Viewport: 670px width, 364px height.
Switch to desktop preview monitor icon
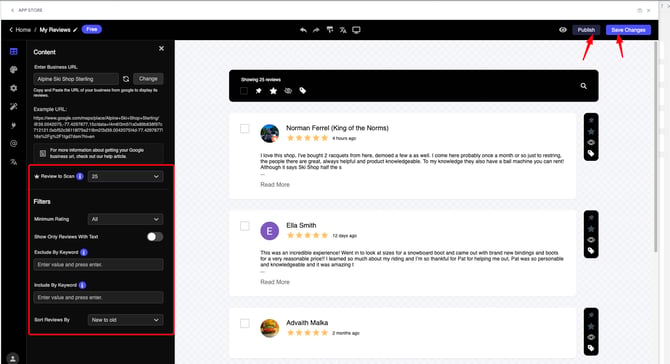pyautogui.click(x=356, y=30)
